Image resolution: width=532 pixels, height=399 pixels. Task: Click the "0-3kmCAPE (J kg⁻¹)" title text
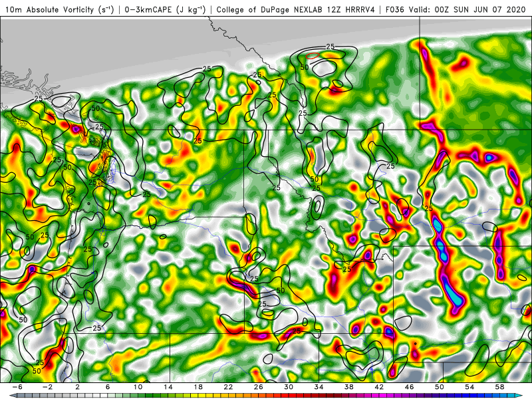165,9
